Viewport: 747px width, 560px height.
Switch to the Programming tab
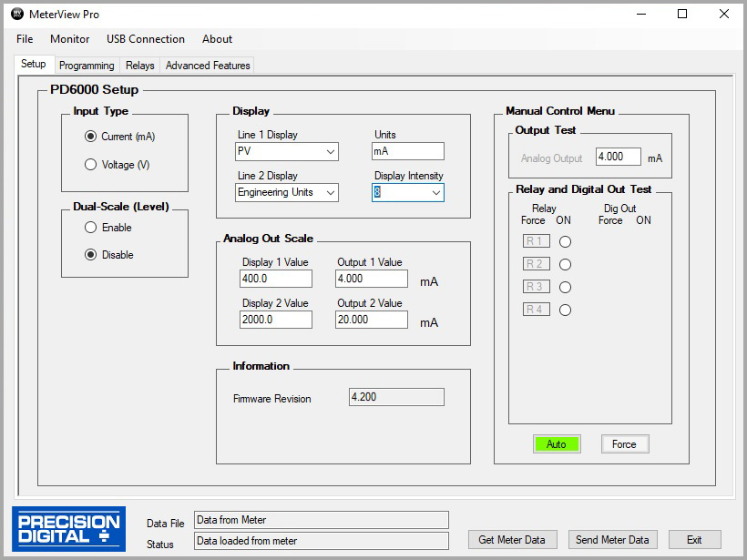[87, 66]
